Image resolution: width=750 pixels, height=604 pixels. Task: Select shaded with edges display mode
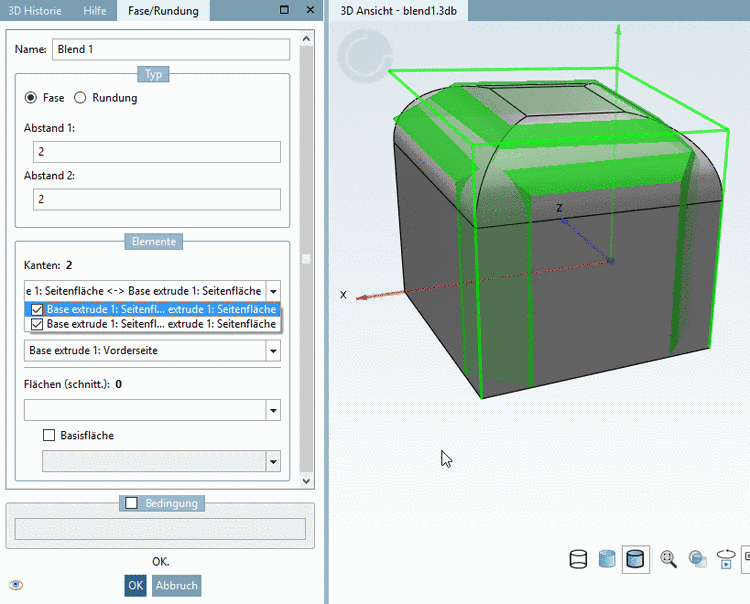coord(634,560)
